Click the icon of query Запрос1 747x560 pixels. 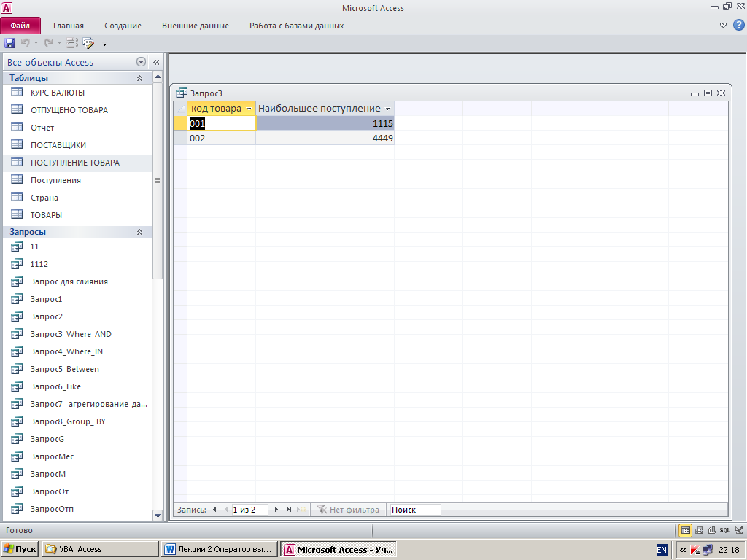click(x=17, y=298)
